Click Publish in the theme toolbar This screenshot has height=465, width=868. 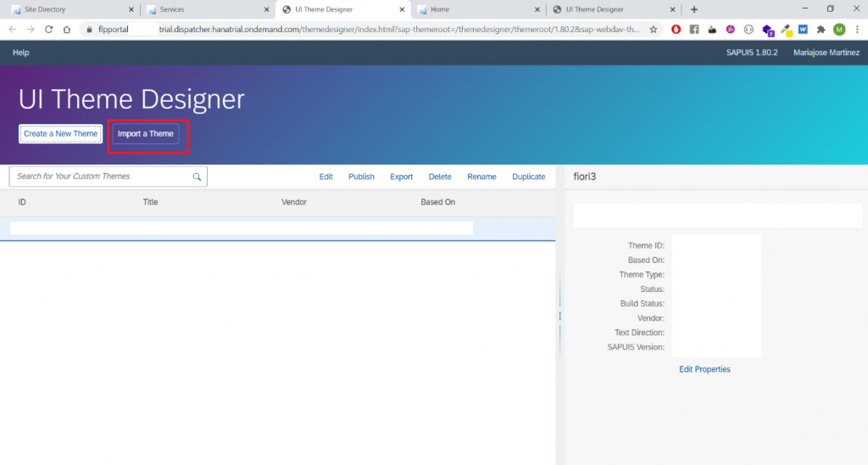coord(361,176)
